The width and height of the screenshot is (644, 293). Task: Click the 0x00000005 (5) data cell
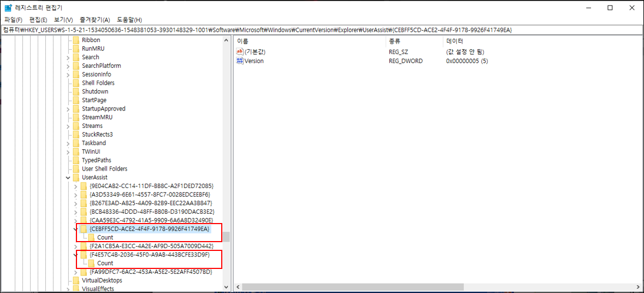point(466,61)
